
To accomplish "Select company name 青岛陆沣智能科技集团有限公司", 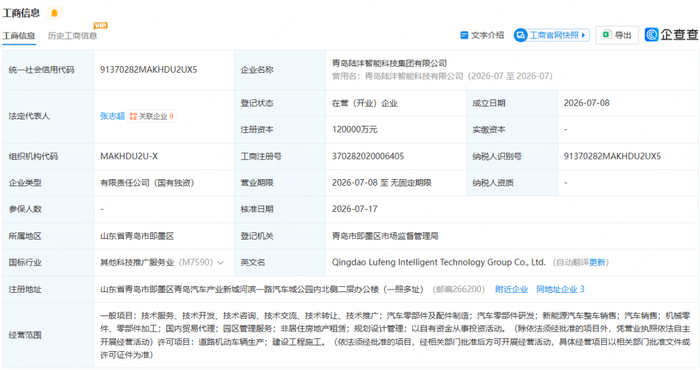I will point(389,63).
